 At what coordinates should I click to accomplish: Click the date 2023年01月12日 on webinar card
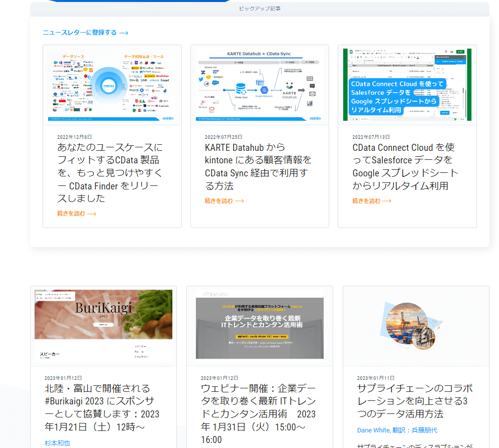[x=219, y=378]
